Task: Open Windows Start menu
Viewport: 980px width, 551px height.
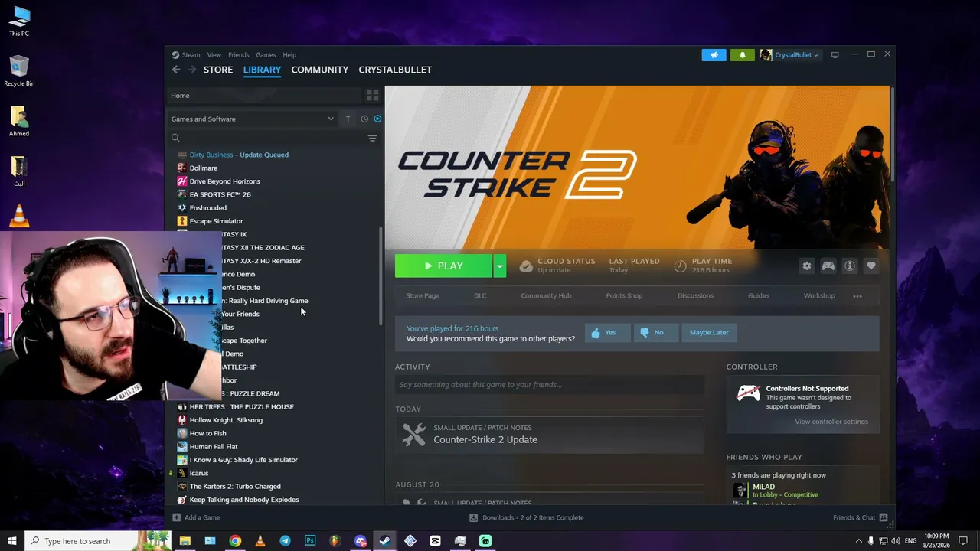Action: coord(12,541)
